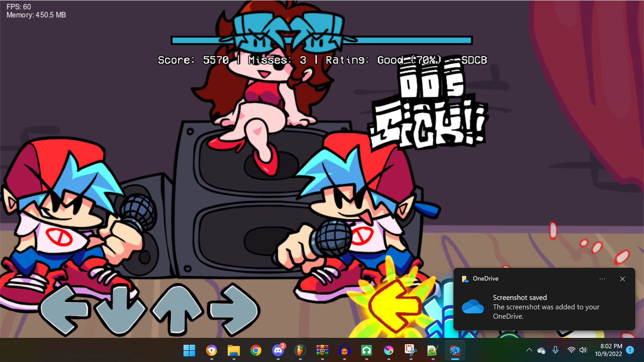Screen dimensions: 644x362
Task: Click the 'Score: 5570' text
Action: coord(194,60)
